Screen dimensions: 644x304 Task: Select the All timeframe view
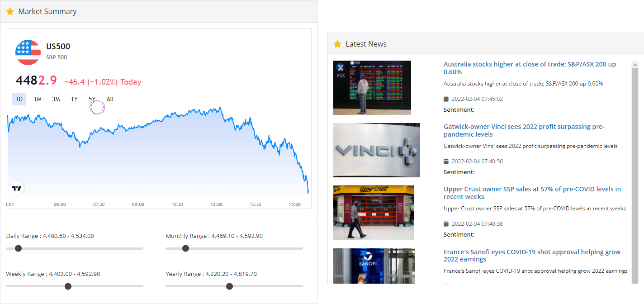click(110, 99)
